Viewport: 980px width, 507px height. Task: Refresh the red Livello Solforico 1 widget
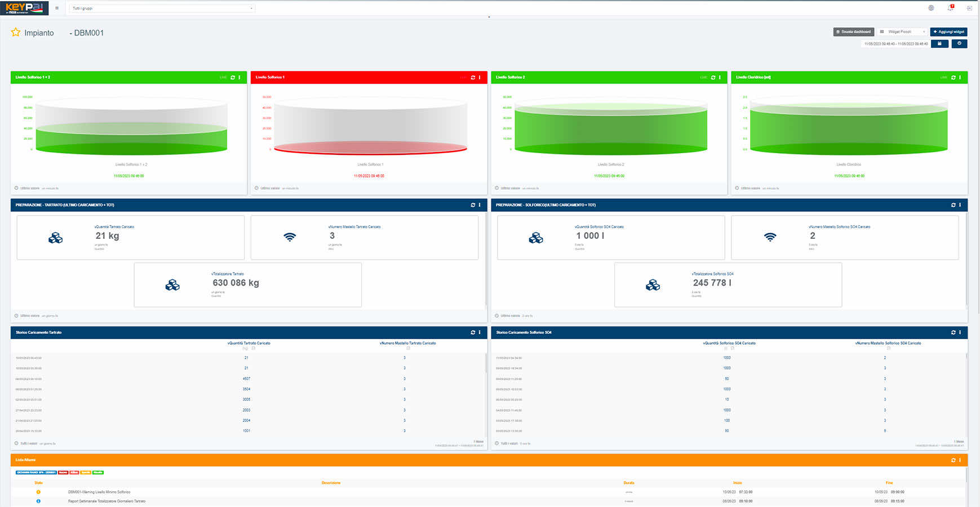tap(473, 77)
